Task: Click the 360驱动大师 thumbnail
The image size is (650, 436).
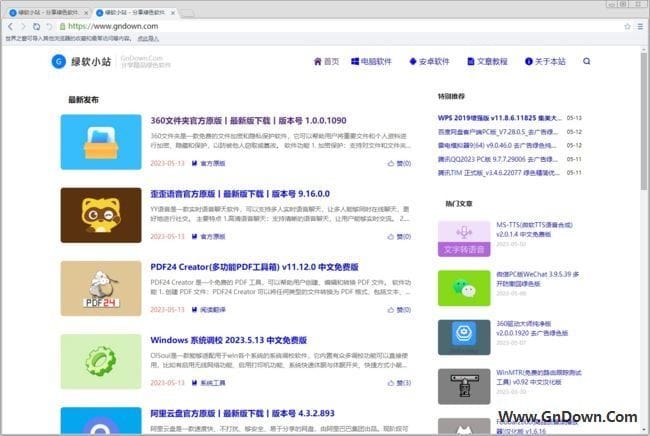Action: pos(464,337)
